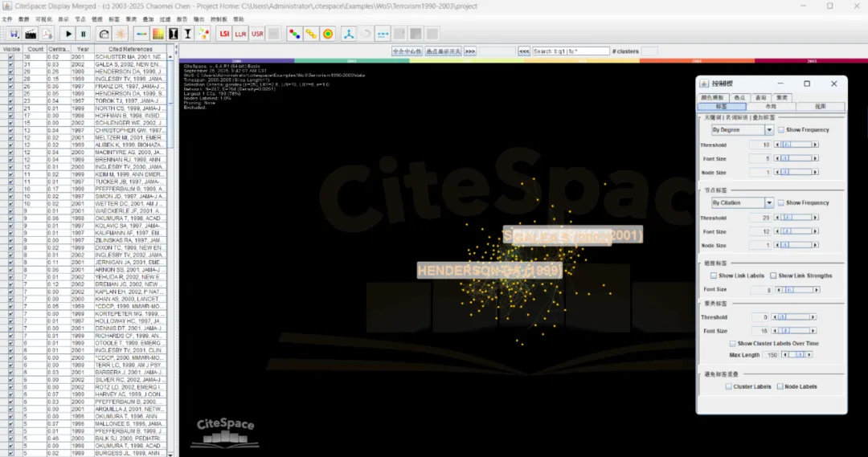The width and height of the screenshot is (868, 457).
Task: Click the LLR labeling icon
Action: click(x=240, y=34)
